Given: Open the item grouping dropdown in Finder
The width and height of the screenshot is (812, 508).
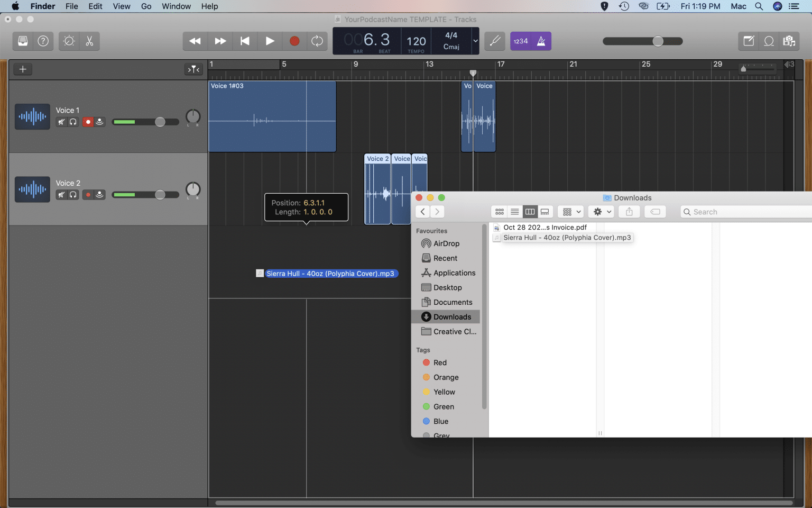Looking at the screenshot, I should [570, 212].
